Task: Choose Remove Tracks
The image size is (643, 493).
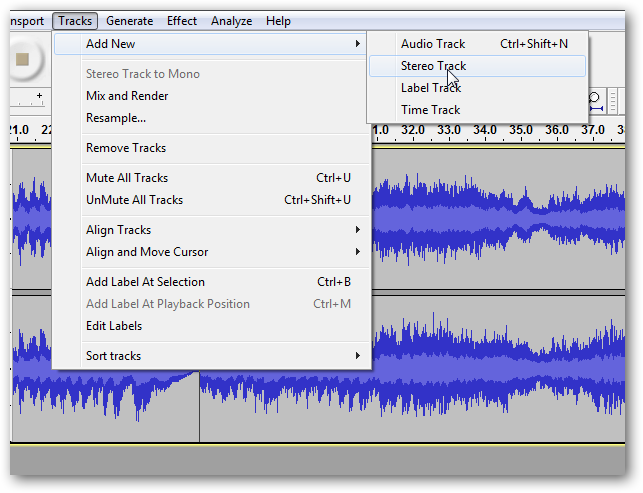Action: 210,148
